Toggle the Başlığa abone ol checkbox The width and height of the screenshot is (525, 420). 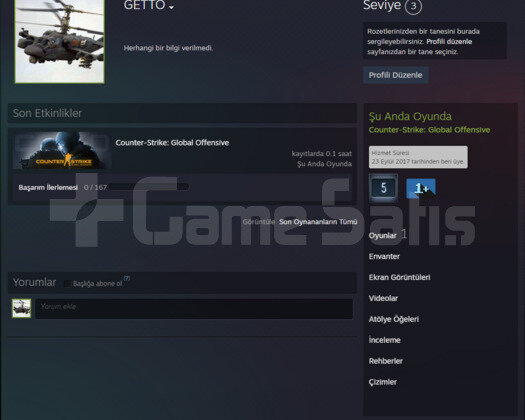coord(67,284)
